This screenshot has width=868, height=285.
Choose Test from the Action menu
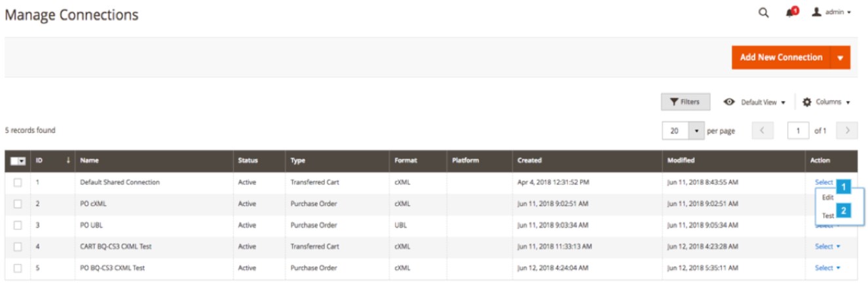pyautogui.click(x=827, y=215)
